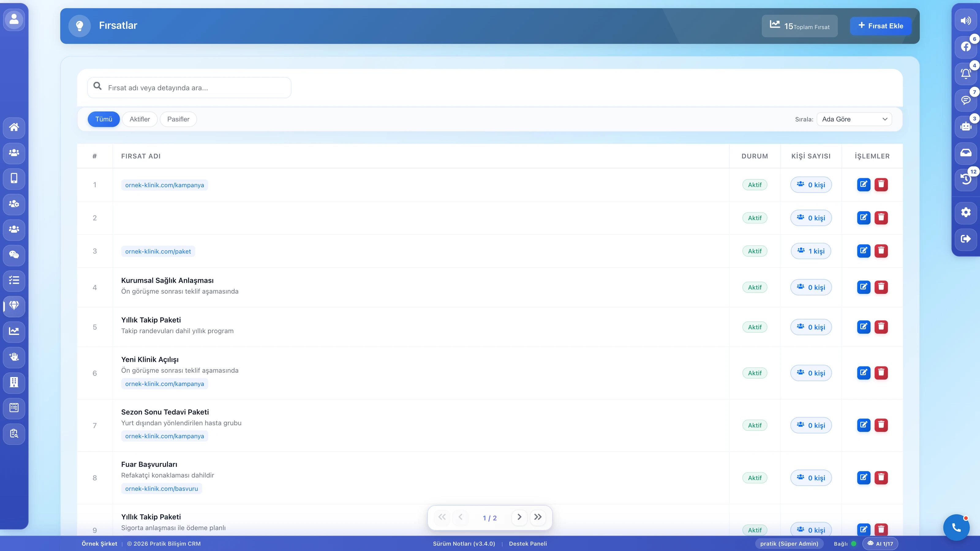The width and height of the screenshot is (980, 551).
Task: Click Örnek Şirket in footer
Action: [99, 544]
